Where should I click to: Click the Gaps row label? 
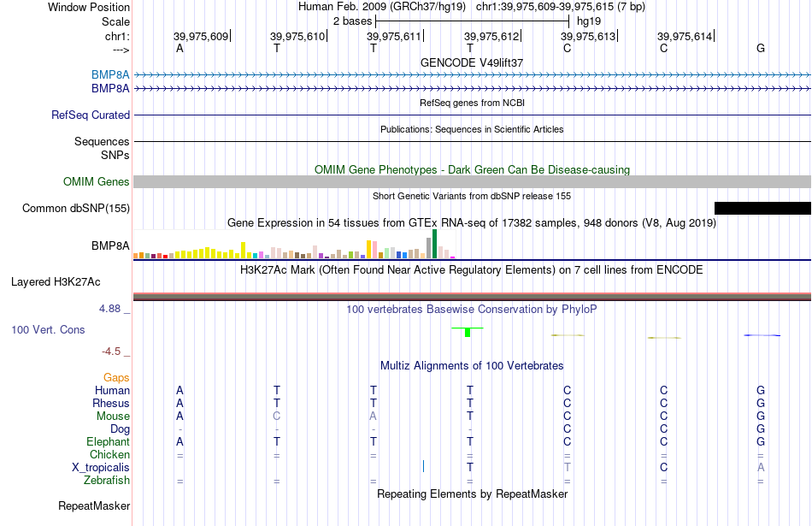point(116,378)
